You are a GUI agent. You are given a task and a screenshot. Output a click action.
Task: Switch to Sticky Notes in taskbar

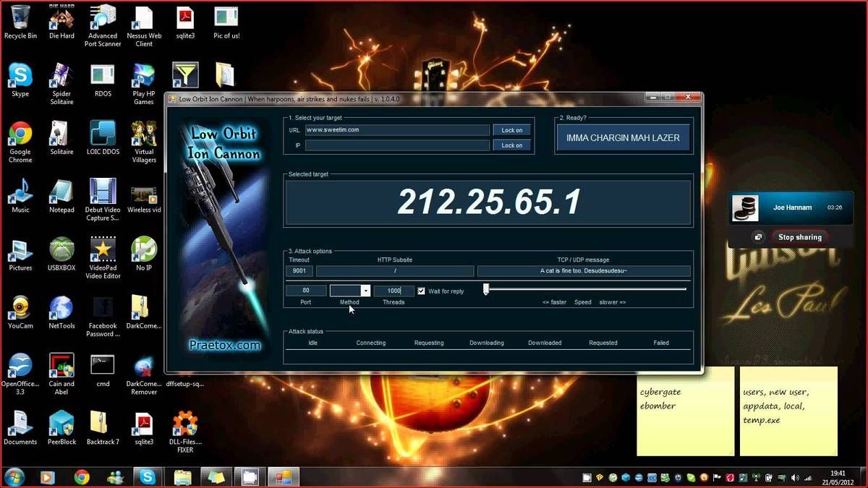(216, 477)
